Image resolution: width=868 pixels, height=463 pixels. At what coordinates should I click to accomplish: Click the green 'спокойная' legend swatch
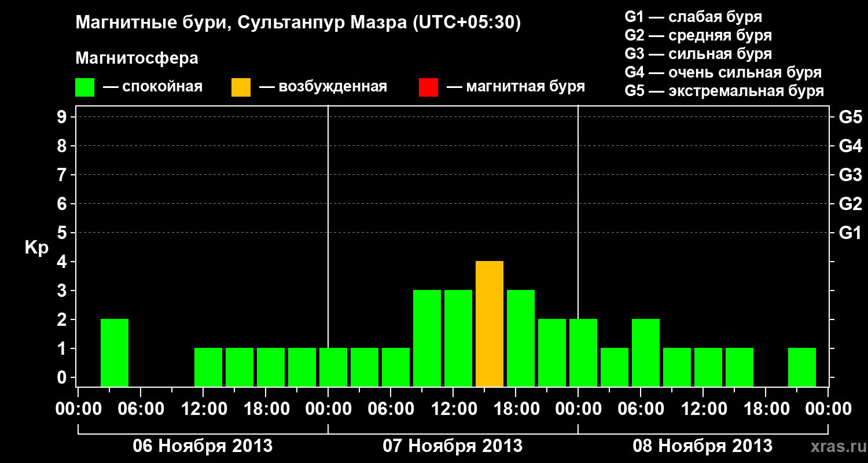[84, 87]
